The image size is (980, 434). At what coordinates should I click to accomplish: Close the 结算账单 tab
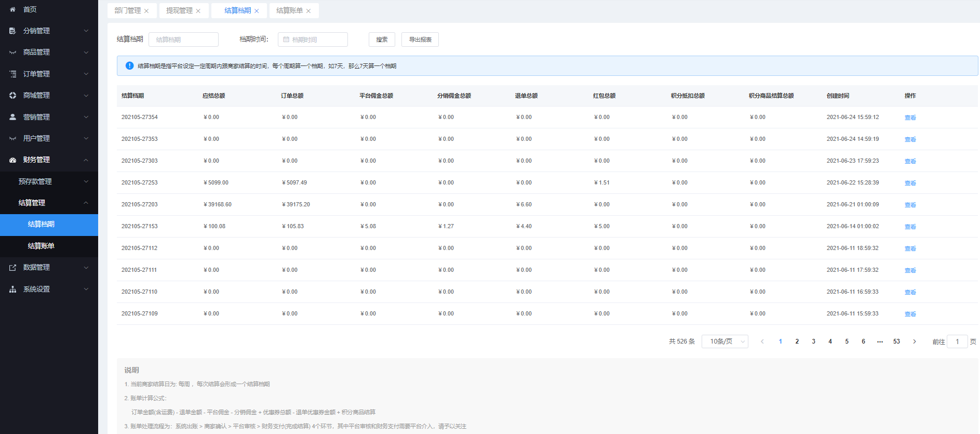[x=308, y=11]
